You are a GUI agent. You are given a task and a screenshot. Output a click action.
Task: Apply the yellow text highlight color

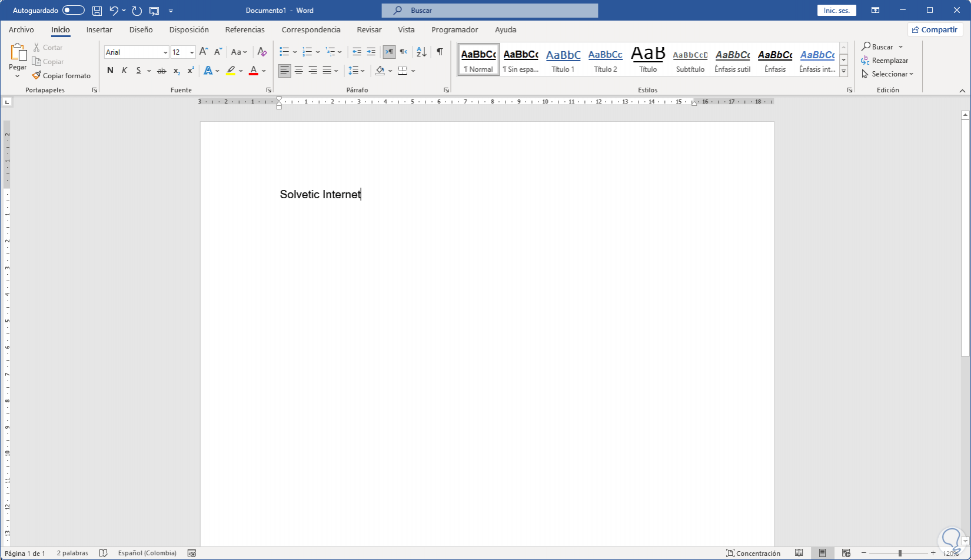pos(231,71)
